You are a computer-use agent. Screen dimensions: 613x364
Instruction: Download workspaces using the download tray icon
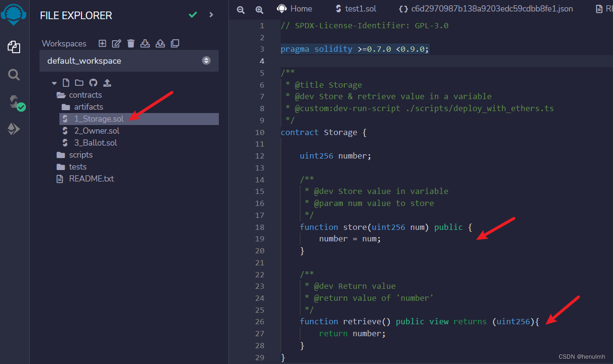point(145,44)
